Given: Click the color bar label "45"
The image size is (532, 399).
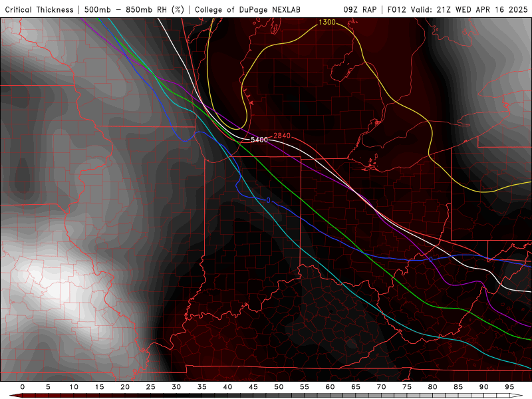Looking at the screenshot, I should point(253,387).
